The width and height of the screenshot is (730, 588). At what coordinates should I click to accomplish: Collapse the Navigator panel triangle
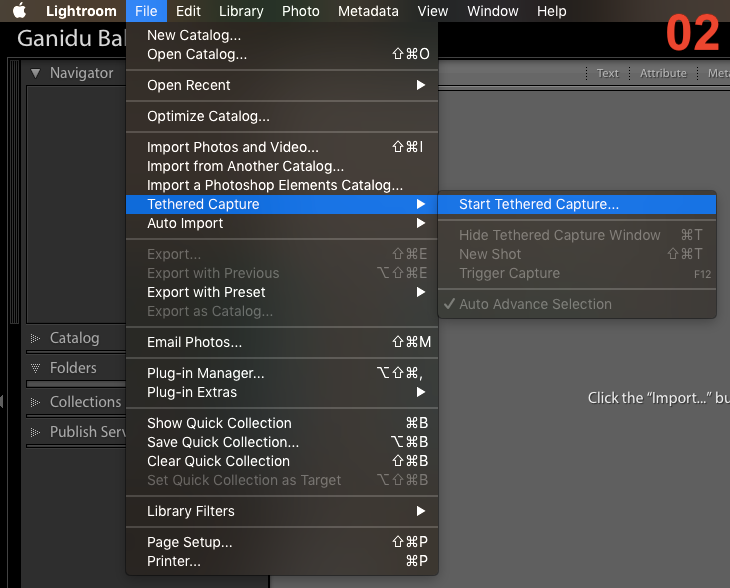point(35,73)
